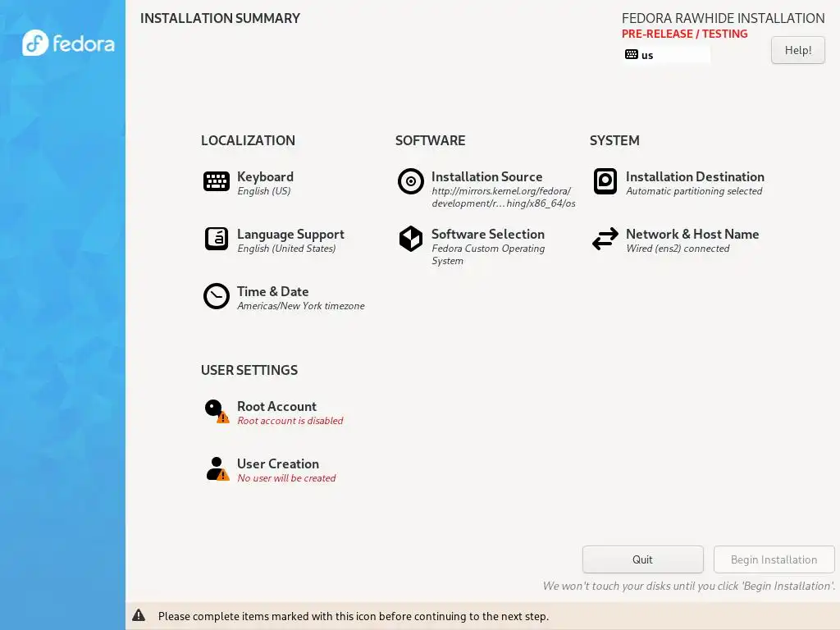
Task: Click the 'FEDORA RAWHIDE INSTALLATION' title
Action: (724, 18)
